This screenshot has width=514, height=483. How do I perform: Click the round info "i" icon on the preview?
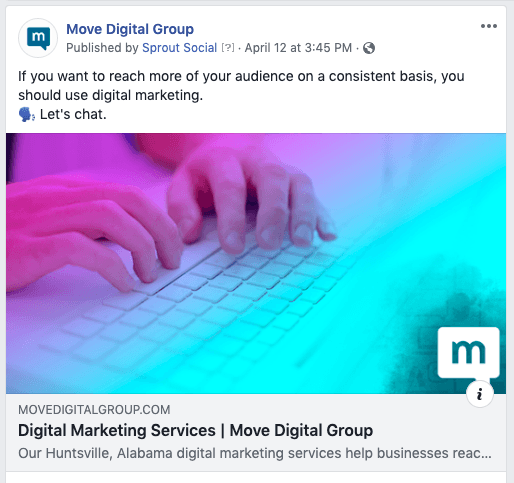tap(480, 394)
